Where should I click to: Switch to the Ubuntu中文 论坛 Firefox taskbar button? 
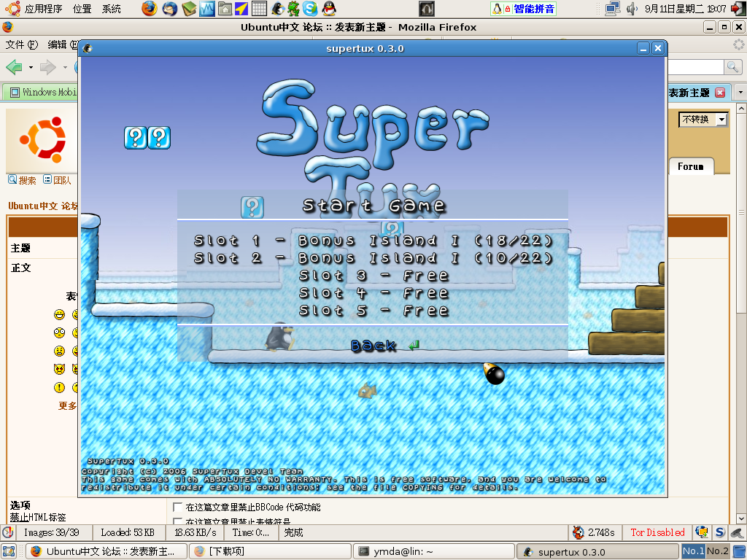tap(106, 551)
